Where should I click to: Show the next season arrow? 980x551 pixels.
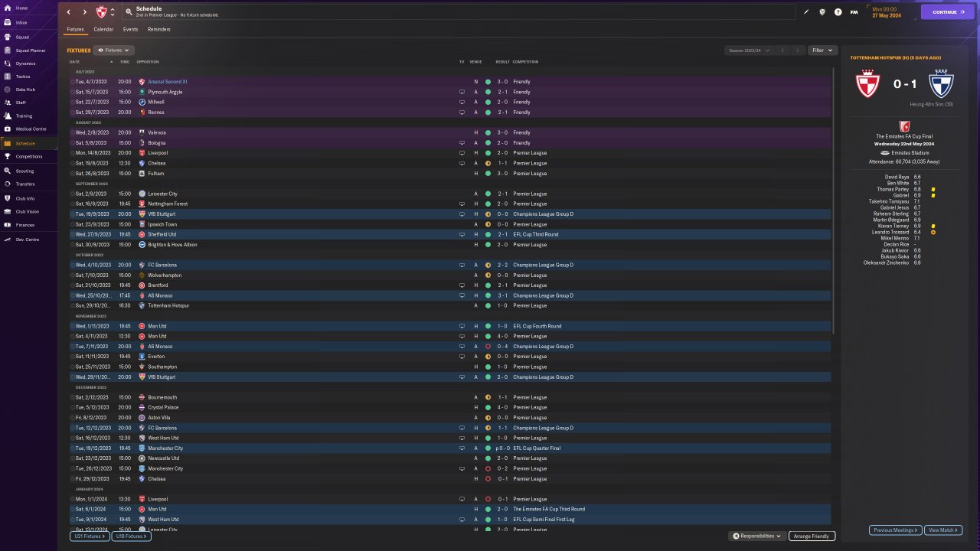[x=798, y=51]
